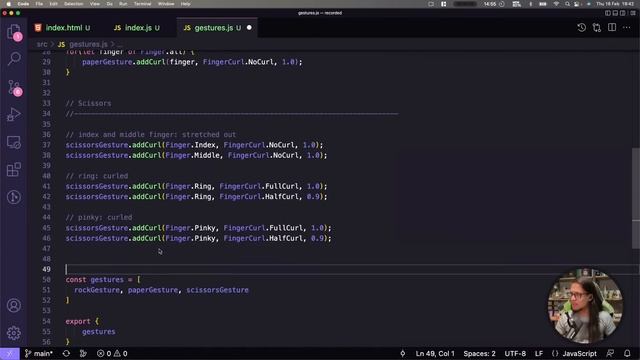The image size is (640, 360).
Task: Open the Source Control view
Action: coord(14,87)
